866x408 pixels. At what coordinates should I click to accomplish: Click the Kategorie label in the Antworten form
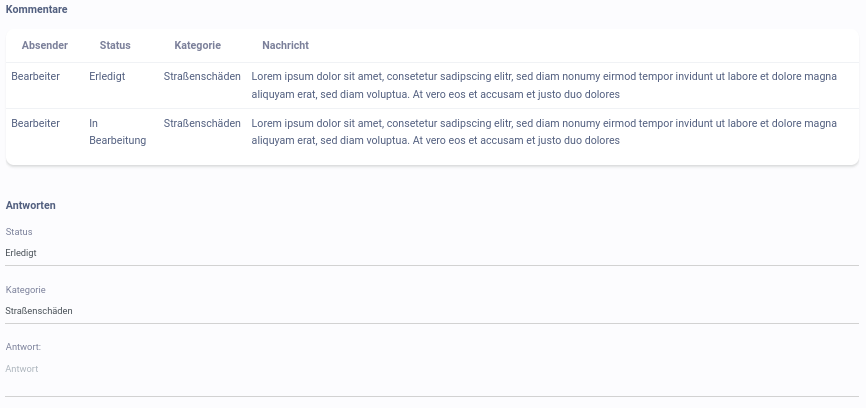click(26, 290)
